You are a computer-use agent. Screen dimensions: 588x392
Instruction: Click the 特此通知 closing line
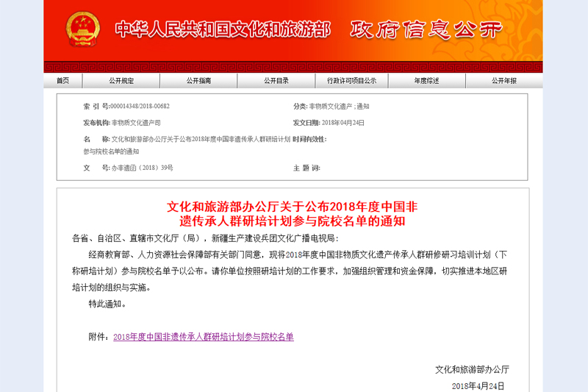coord(107,303)
